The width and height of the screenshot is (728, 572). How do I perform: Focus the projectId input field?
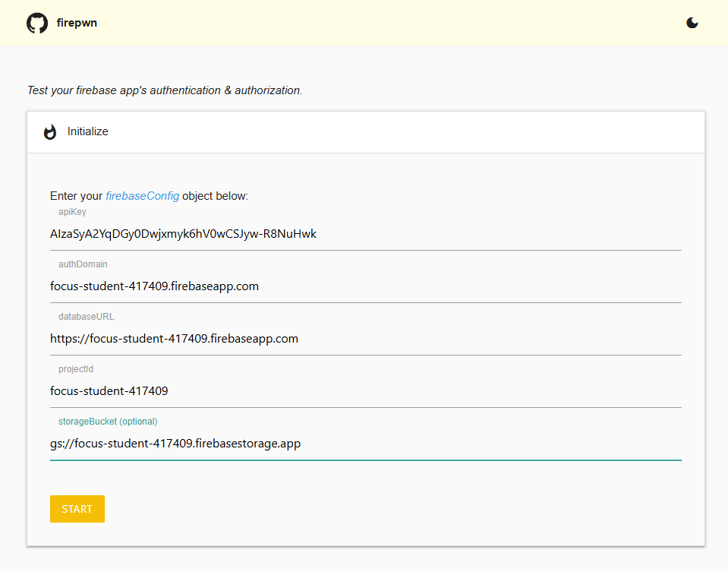365,391
